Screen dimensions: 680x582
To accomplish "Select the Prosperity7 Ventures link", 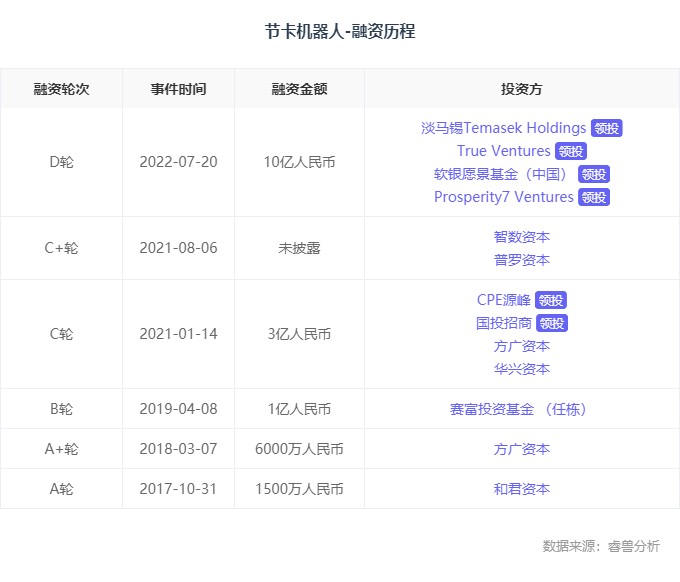I will [x=503, y=197].
